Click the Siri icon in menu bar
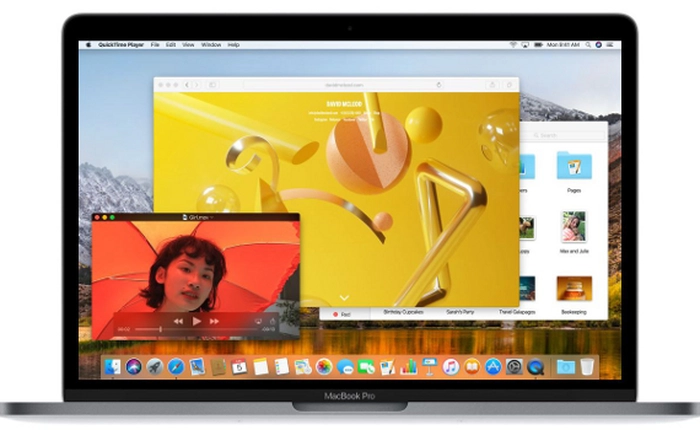 [599, 45]
